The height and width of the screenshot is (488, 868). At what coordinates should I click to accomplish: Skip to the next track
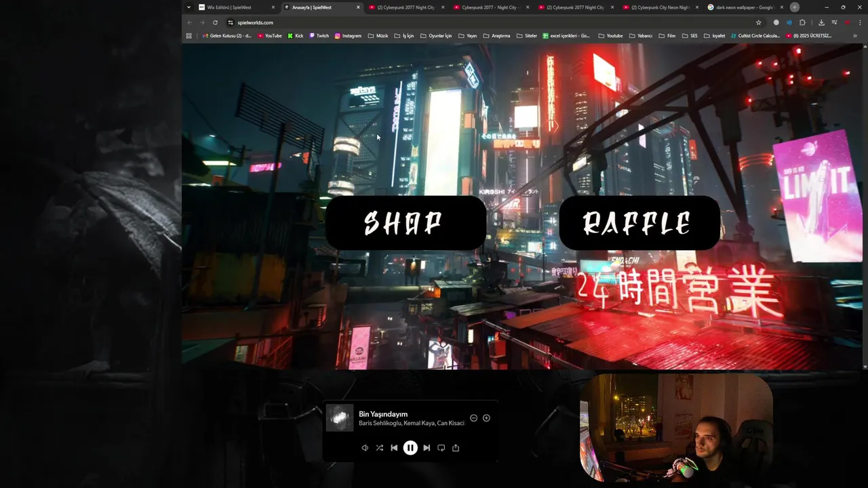point(427,447)
